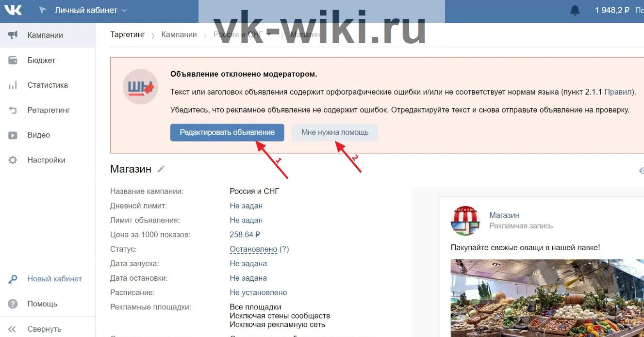This screenshot has height=337, width=644.
Task: Click the Бюджет wallet icon
Action: click(x=13, y=60)
